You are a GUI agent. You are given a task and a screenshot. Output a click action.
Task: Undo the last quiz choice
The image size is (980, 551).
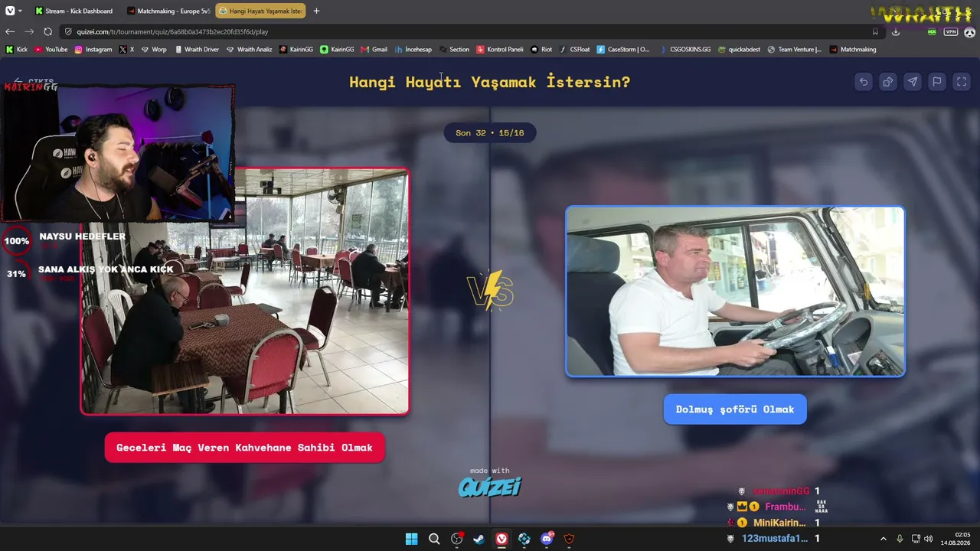[864, 82]
